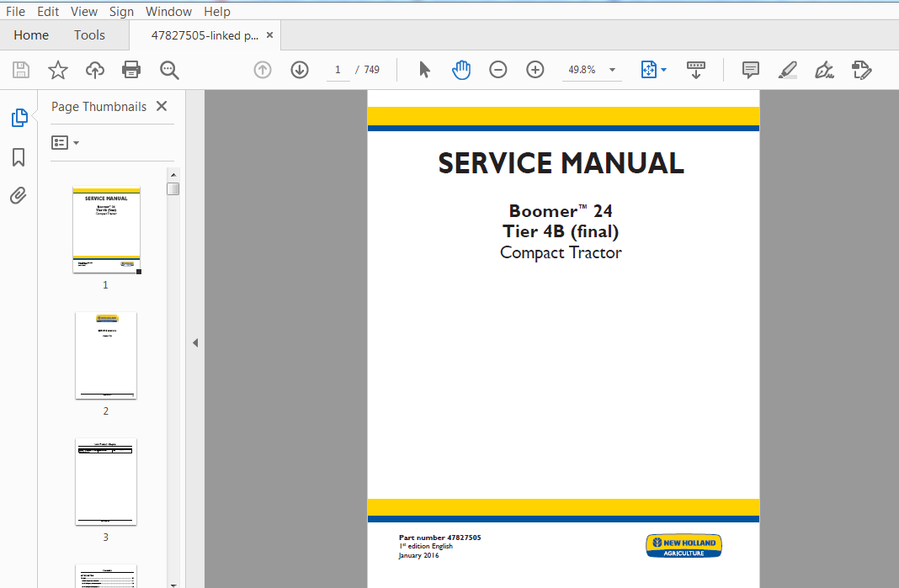Close the Page Thumbnails panel
Image resolution: width=899 pixels, height=588 pixels.
[x=162, y=106]
